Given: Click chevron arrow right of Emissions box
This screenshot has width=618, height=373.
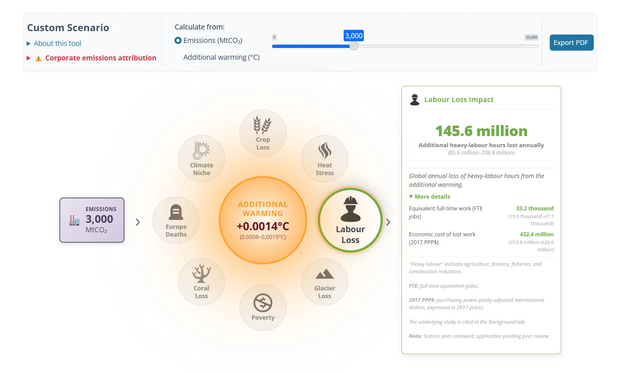Looking at the screenshot, I should point(138,222).
